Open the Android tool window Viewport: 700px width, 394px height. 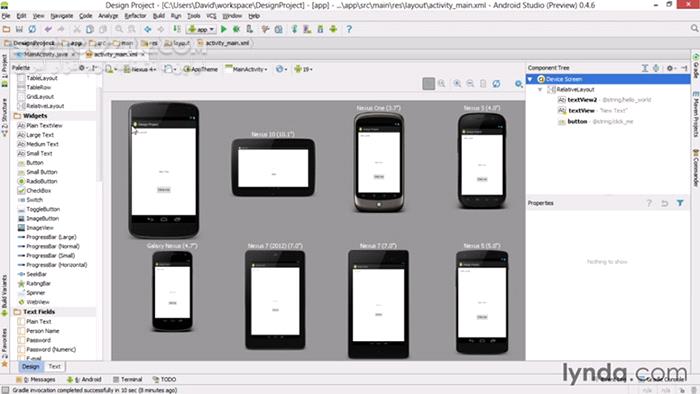pos(84,379)
